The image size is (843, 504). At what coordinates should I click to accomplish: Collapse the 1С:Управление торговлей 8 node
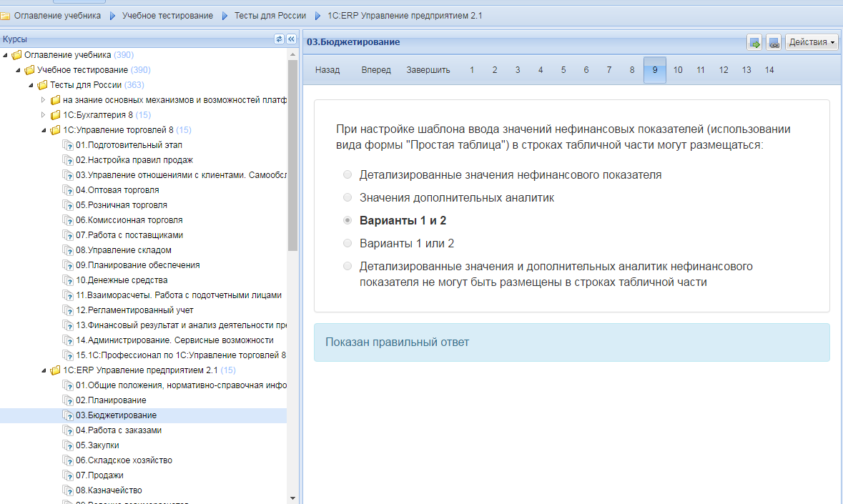pyautogui.click(x=44, y=130)
